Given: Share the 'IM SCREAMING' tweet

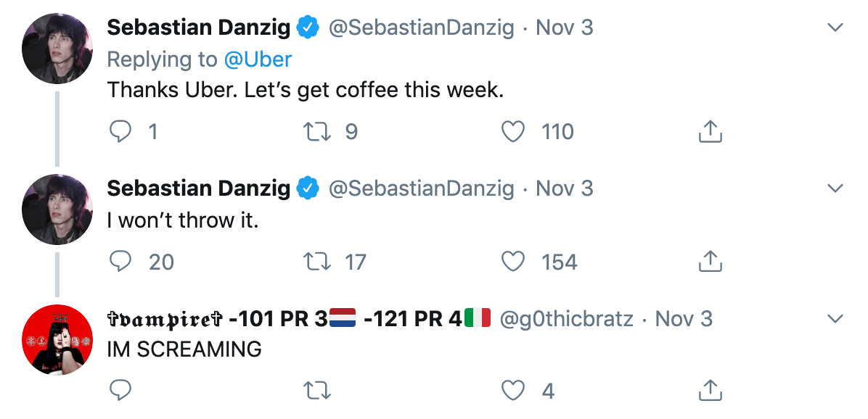Looking at the screenshot, I should pos(710,391).
